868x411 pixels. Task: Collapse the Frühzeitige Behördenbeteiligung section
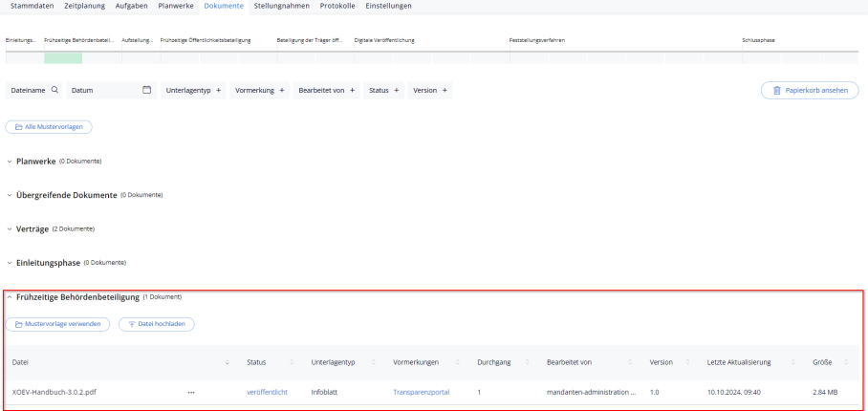point(10,297)
